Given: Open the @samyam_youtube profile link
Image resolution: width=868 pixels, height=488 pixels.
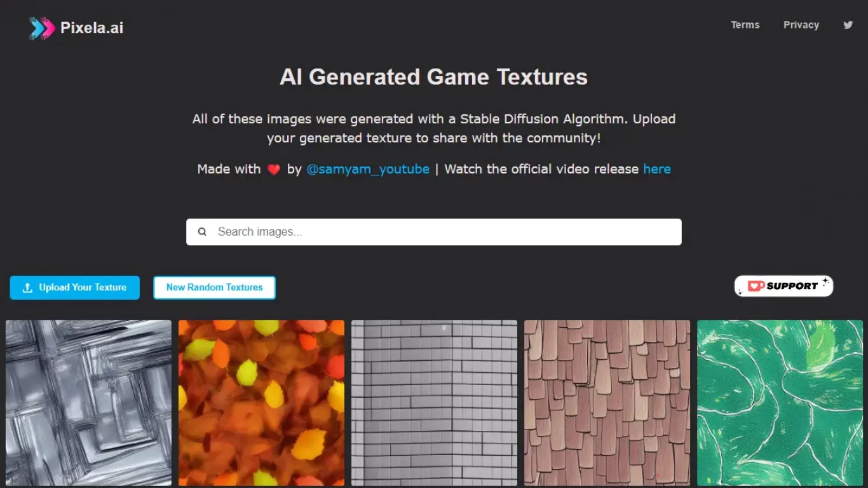Looking at the screenshot, I should tap(369, 169).
